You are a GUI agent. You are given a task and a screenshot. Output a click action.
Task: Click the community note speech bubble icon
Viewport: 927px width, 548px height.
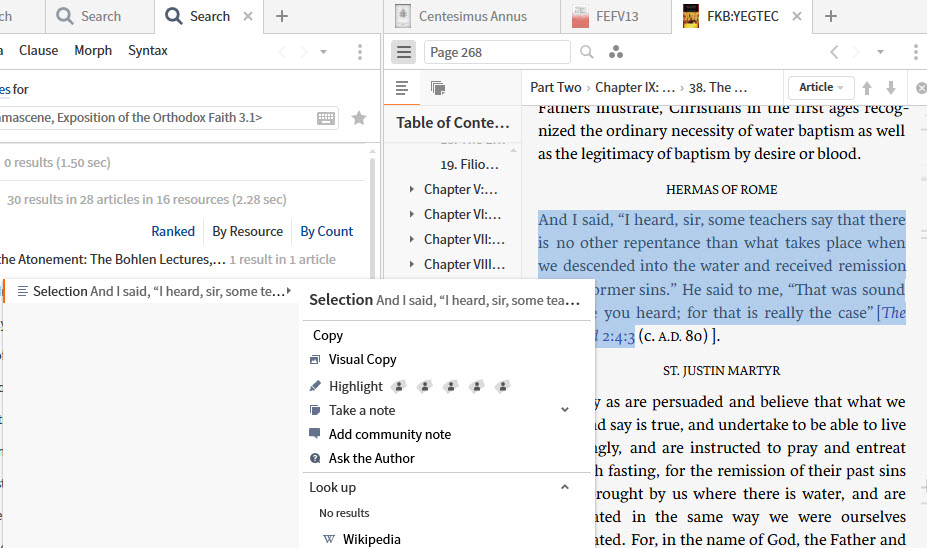[315, 434]
